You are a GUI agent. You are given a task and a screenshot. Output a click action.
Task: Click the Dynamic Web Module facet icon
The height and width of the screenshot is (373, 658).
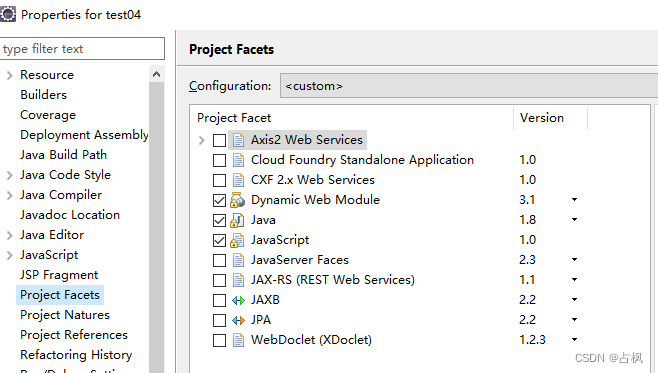pos(238,200)
